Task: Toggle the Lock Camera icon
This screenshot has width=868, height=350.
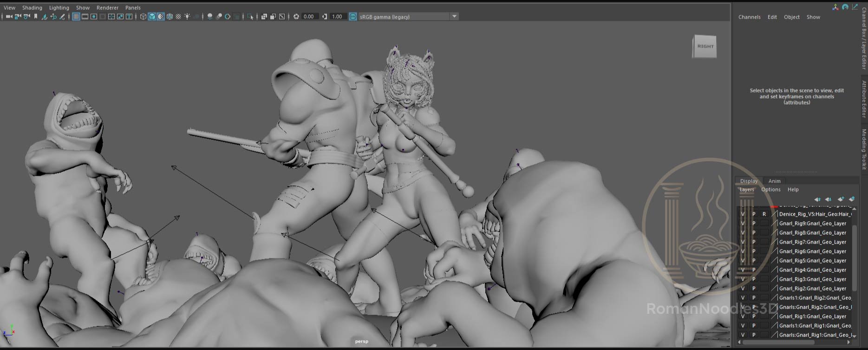Action: [x=18, y=16]
